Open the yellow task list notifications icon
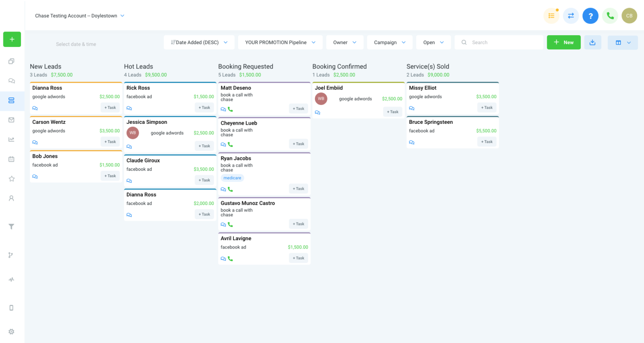The image size is (644, 343). click(x=551, y=16)
